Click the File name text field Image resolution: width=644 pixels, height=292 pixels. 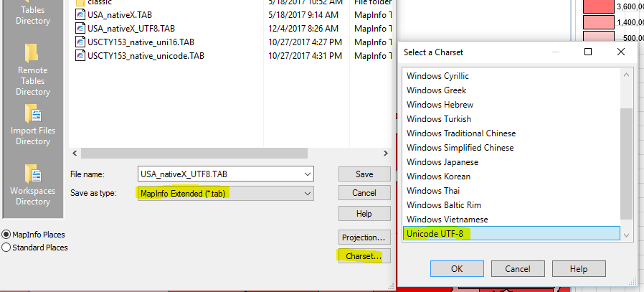tap(219, 174)
